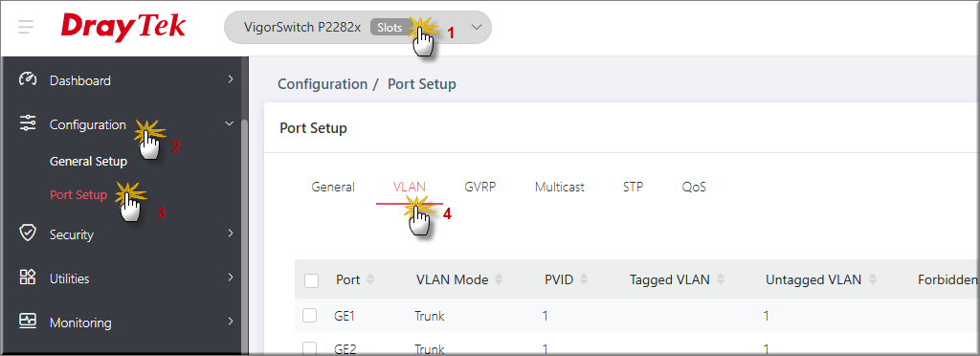Click the sidebar vertical scrollbar
This screenshot has height=356, width=980.
tap(245, 237)
